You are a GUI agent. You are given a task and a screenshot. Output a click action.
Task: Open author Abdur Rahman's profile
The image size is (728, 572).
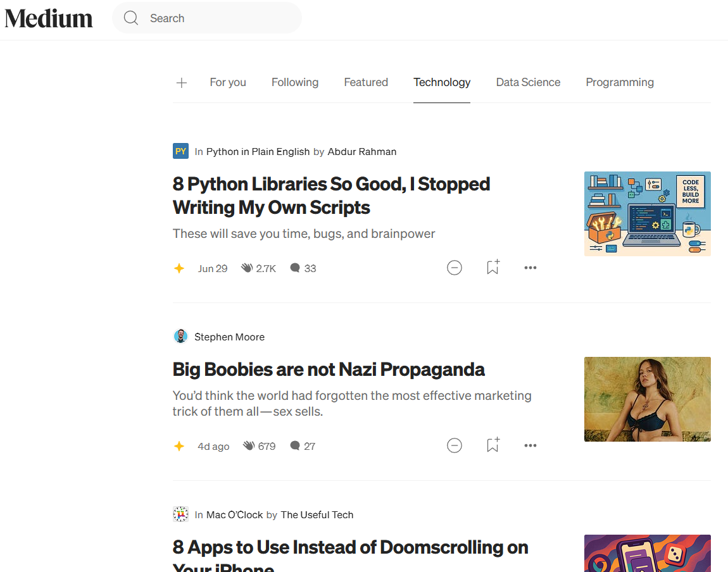tap(361, 152)
